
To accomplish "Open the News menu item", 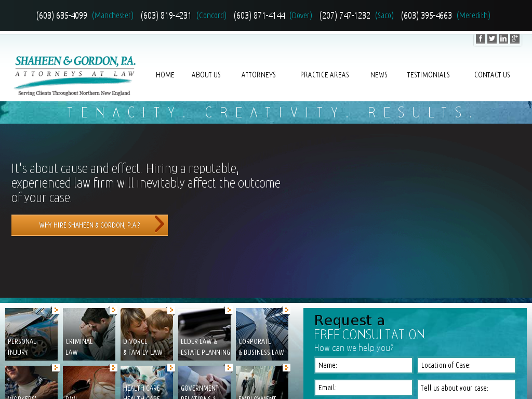I will click(x=379, y=75).
